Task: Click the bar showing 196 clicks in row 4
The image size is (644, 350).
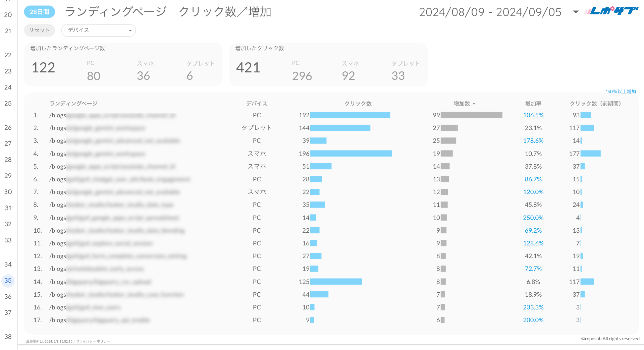Action: tap(351, 154)
